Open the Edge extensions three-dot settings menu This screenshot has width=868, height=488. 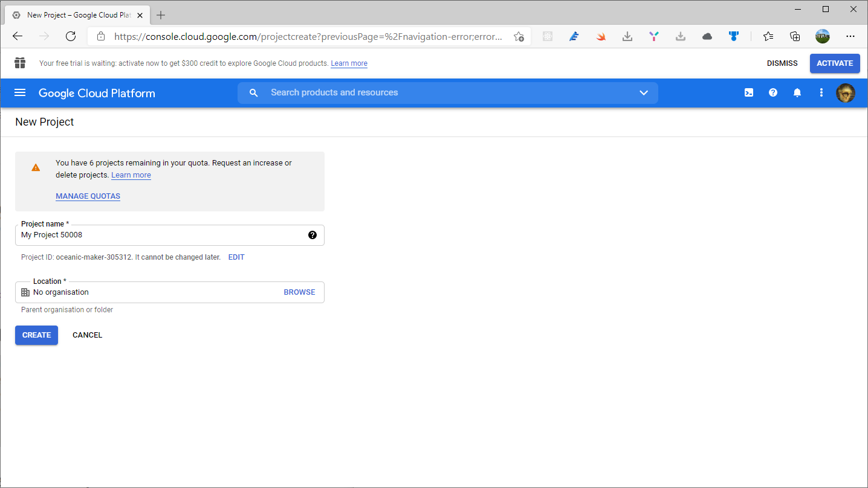(850, 36)
